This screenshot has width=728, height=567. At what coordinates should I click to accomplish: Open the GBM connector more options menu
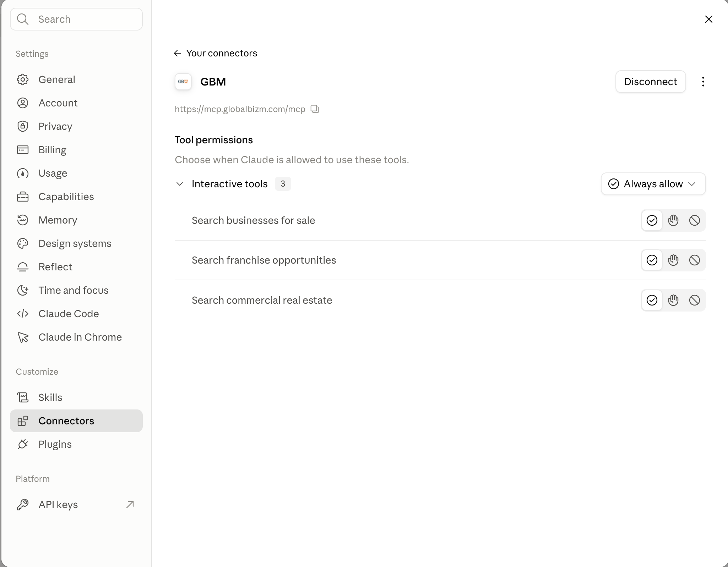coord(703,82)
